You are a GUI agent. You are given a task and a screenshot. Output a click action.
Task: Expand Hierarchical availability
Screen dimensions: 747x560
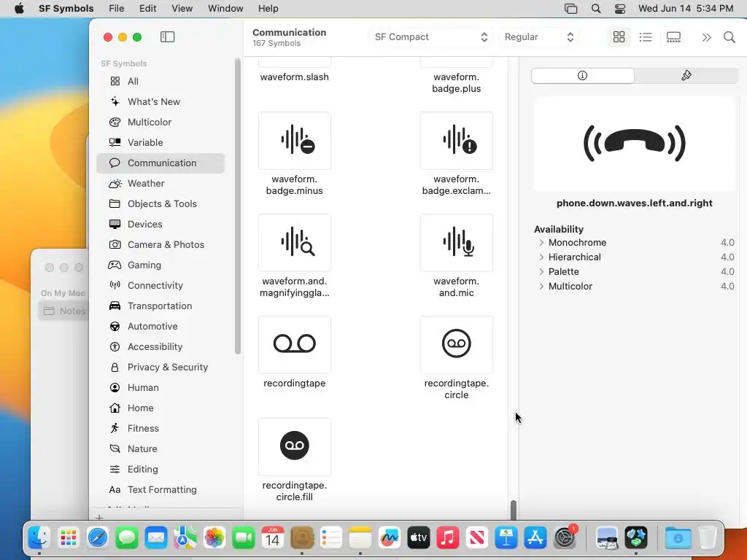(541, 257)
